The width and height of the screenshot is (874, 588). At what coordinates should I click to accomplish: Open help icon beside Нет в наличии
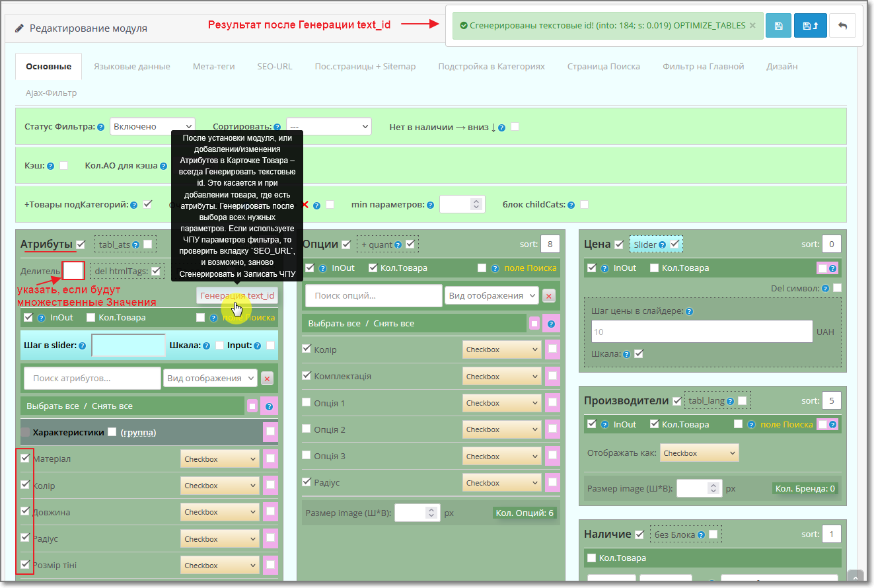502,128
